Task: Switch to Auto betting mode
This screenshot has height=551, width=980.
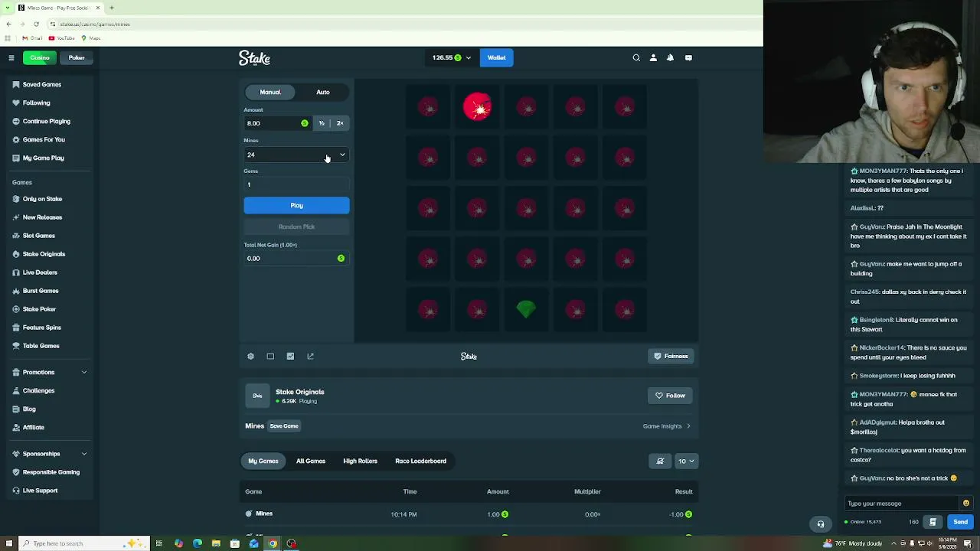Action: click(x=323, y=92)
